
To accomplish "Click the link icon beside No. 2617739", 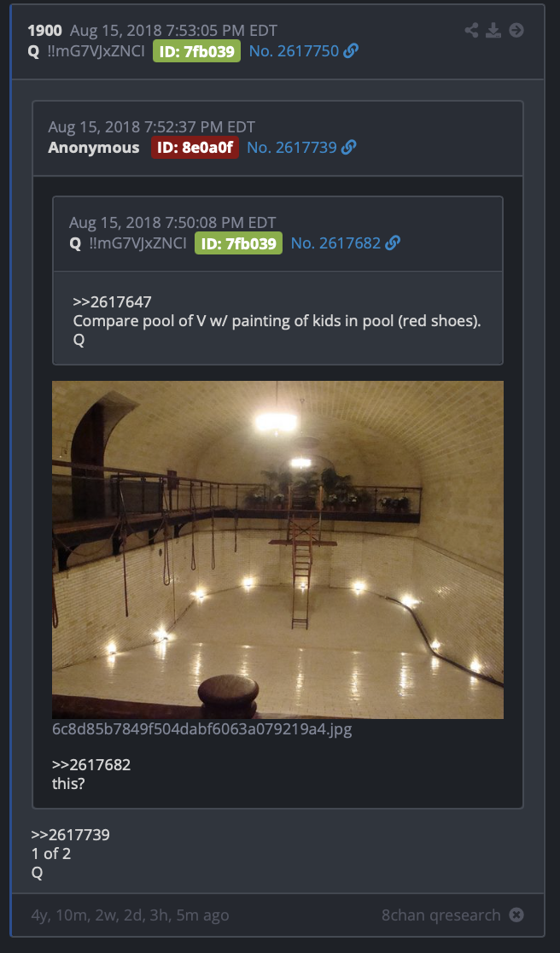I will (x=348, y=147).
